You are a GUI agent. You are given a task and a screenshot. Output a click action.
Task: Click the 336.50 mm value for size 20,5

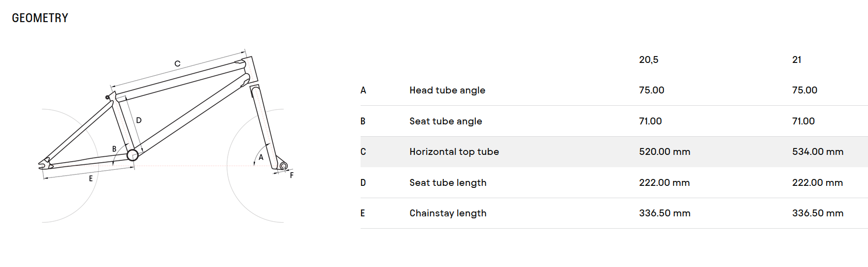pos(665,213)
